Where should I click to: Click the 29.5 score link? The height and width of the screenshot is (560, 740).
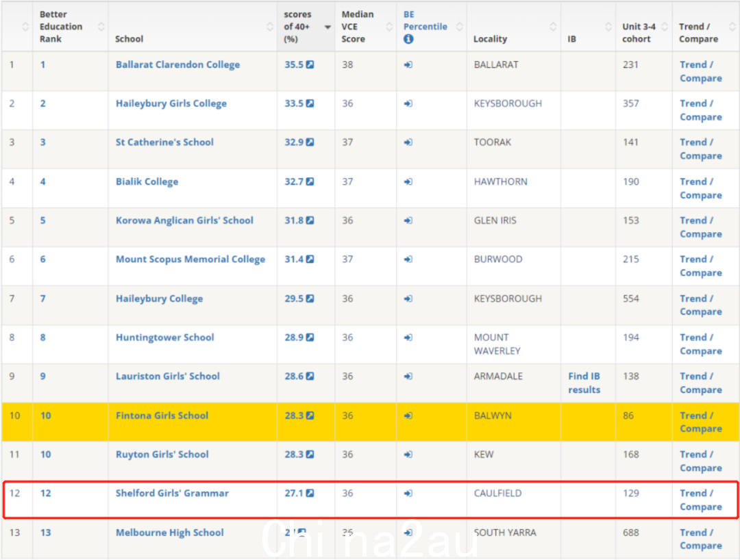click(294, 298)
